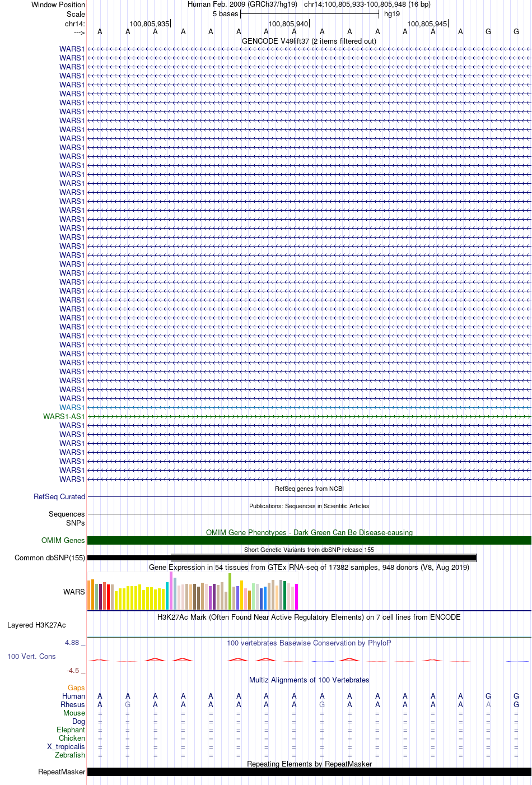The height and width of the screenshot is (785, 532).
Task: Click the 100,805,940 position marker
Action: pos(288,24)
